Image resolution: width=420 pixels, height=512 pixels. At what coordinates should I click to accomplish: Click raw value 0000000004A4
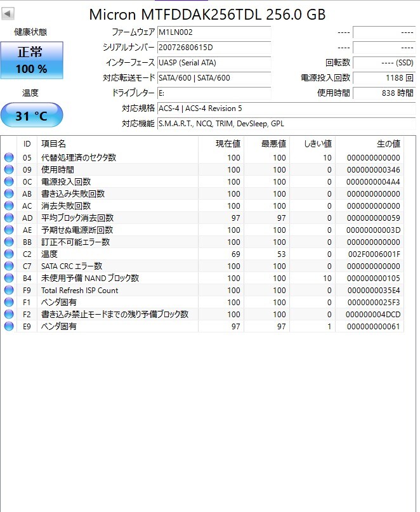tap(373, 182)
